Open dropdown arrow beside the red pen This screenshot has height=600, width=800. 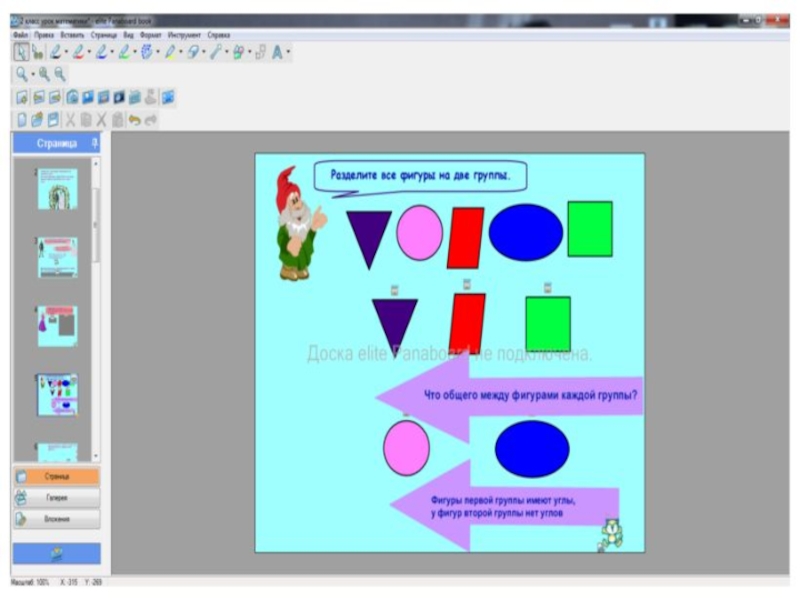pos(87,53)
